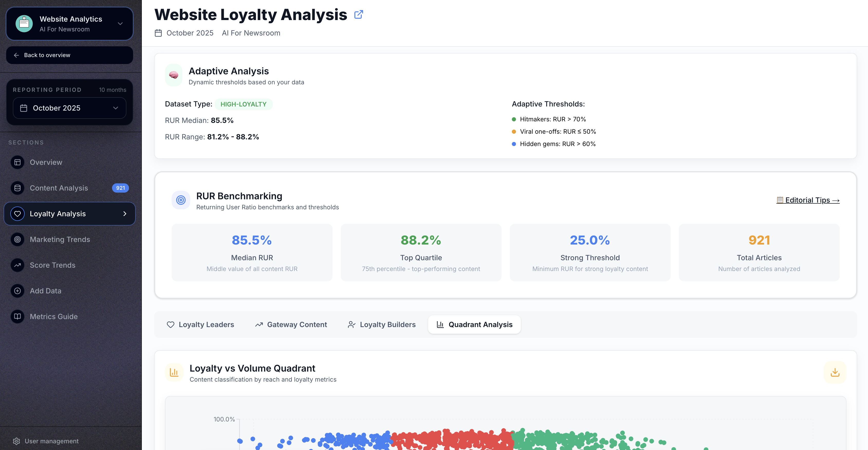The image size is (868, 450).
Task: Select the Content Analysis database icon
Action: 17,188
